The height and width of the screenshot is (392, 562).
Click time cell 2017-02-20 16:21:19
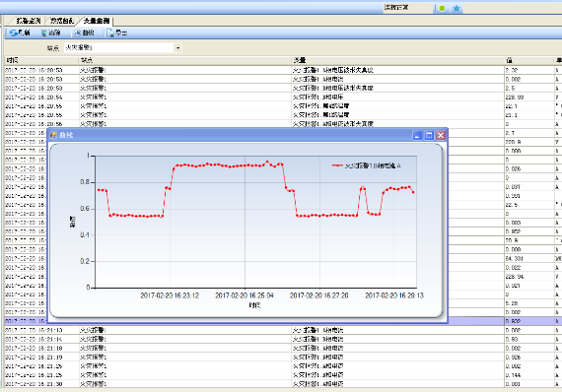pos(41,357)
